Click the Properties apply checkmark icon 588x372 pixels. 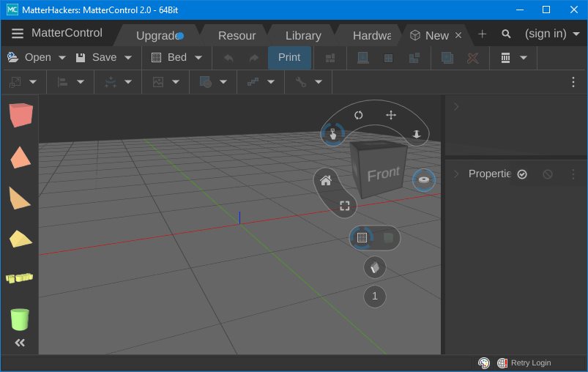point(522,174)
